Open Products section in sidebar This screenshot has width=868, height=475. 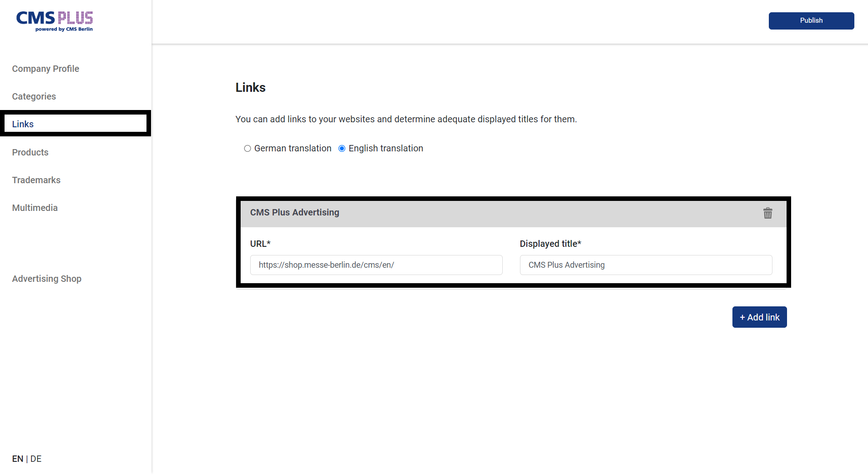(30, 152)
